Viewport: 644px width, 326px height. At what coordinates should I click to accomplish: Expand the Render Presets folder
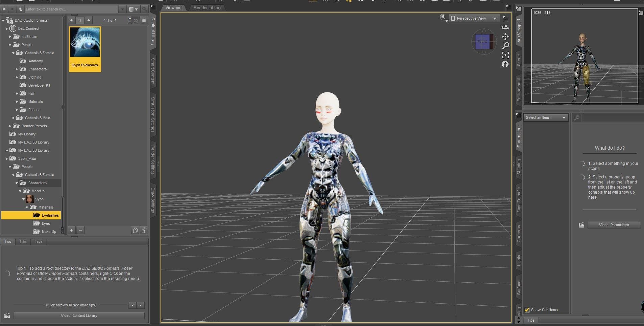click(10, 126)
